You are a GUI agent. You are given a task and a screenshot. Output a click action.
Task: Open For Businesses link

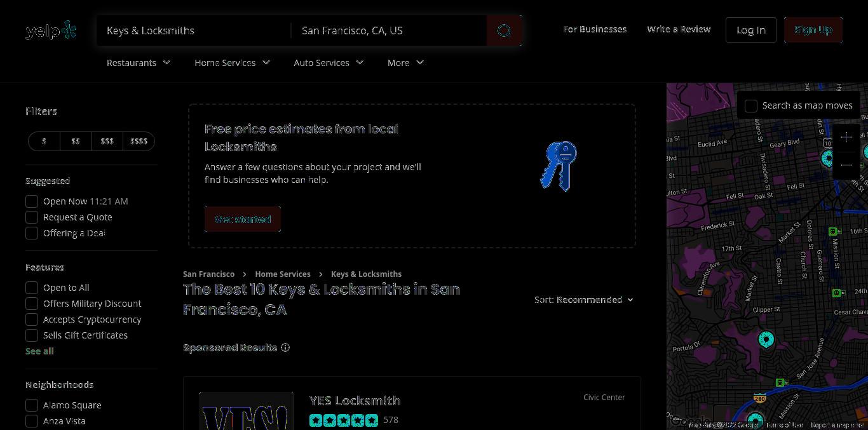point(595,29)
